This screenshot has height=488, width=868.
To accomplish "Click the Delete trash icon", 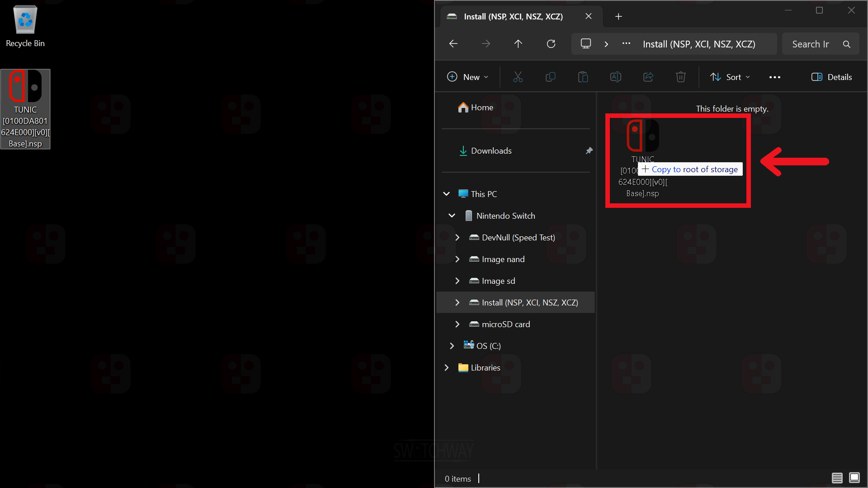I will pyautogui.click(x=680, y=77).
